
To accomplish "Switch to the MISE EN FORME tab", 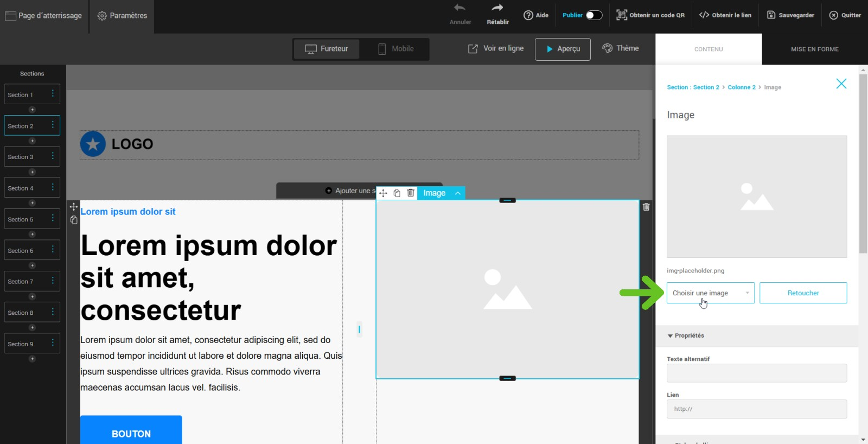I will (814, 49).
